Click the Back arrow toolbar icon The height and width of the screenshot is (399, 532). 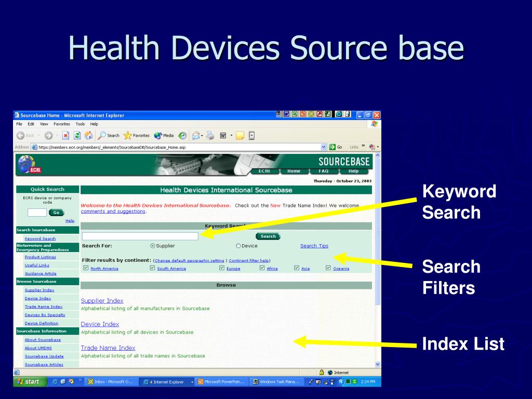(x=20, y=136)
